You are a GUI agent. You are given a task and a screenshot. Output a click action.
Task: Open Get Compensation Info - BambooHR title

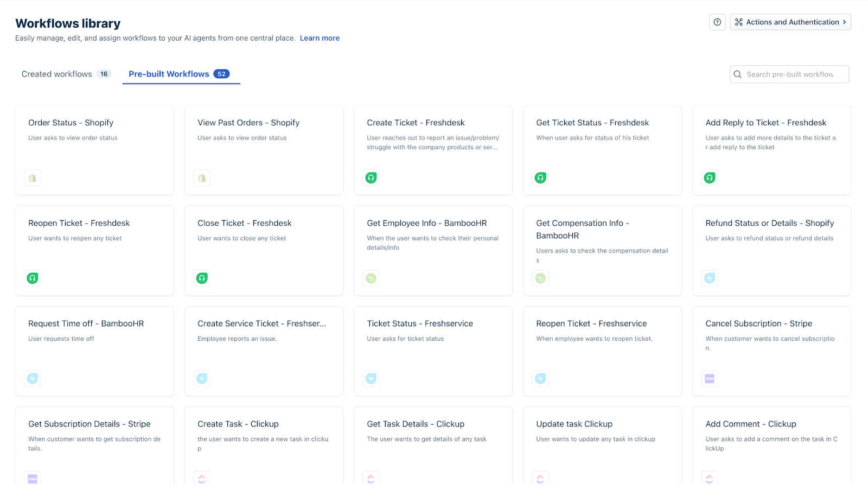coord(583,229)
